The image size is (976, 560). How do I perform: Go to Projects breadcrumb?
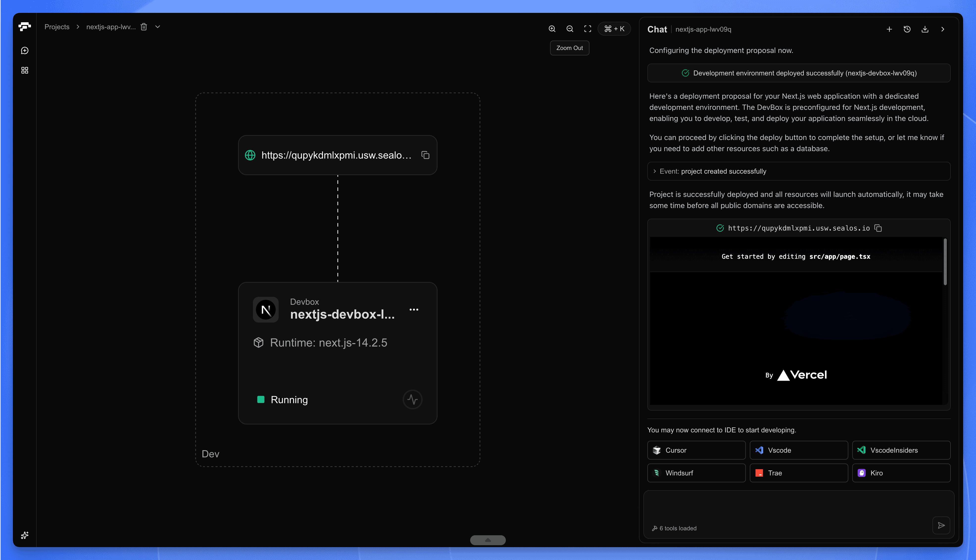[x=57, y=27]
